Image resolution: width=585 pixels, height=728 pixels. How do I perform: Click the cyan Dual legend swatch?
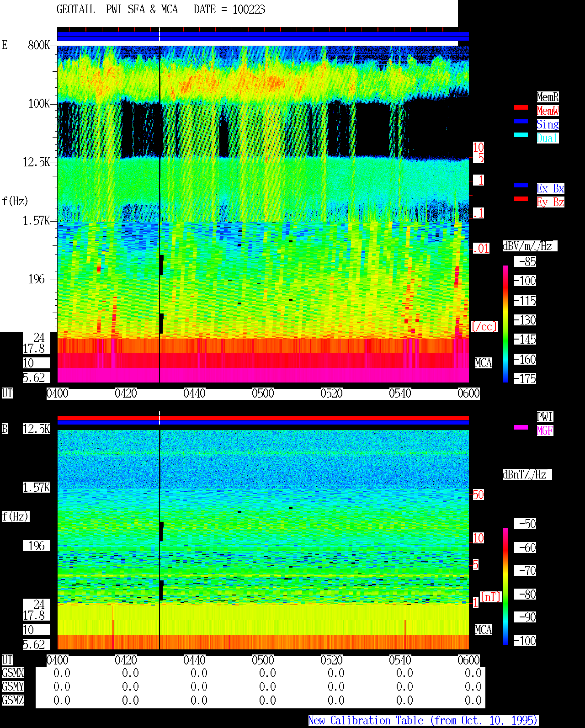(x=521, y=135)
